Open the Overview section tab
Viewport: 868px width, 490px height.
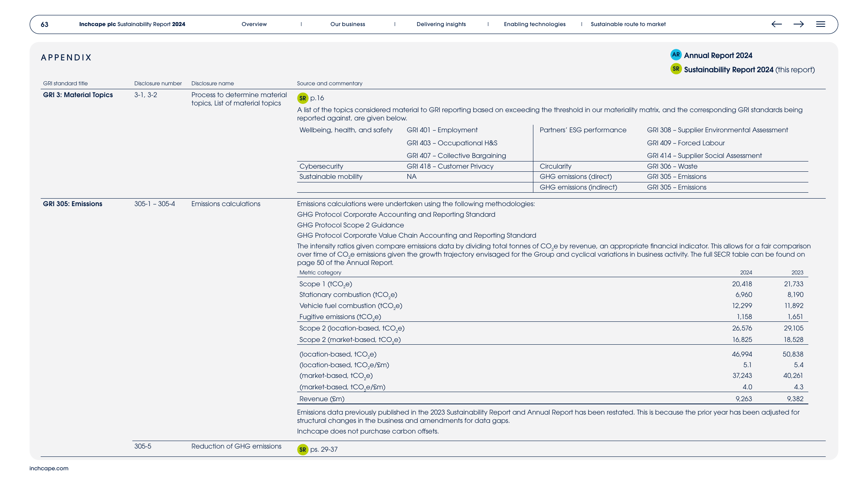254,24
